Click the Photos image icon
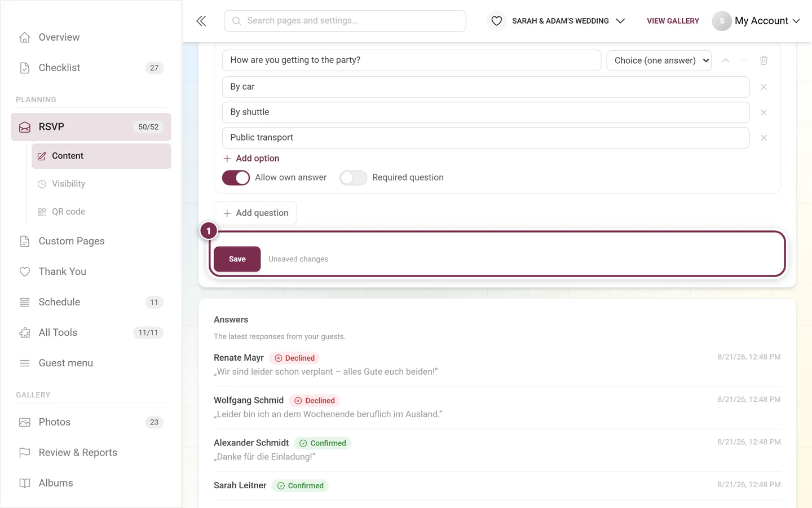The width and height of the screenshot is (812, 508). [25, 422]
